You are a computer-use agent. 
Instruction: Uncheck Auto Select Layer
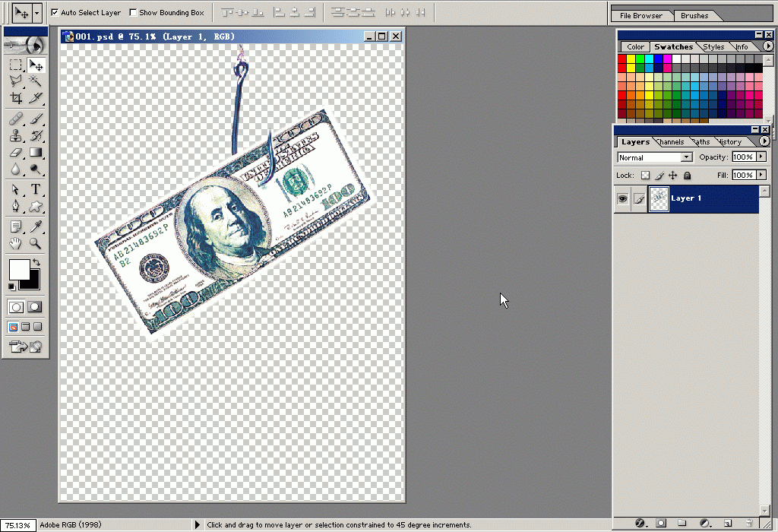click(55, 12)
